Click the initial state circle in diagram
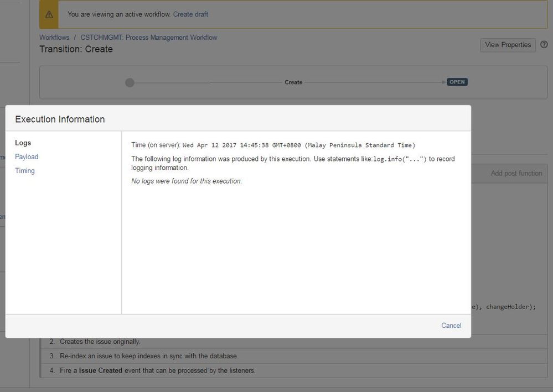 (x=130, y=82)
